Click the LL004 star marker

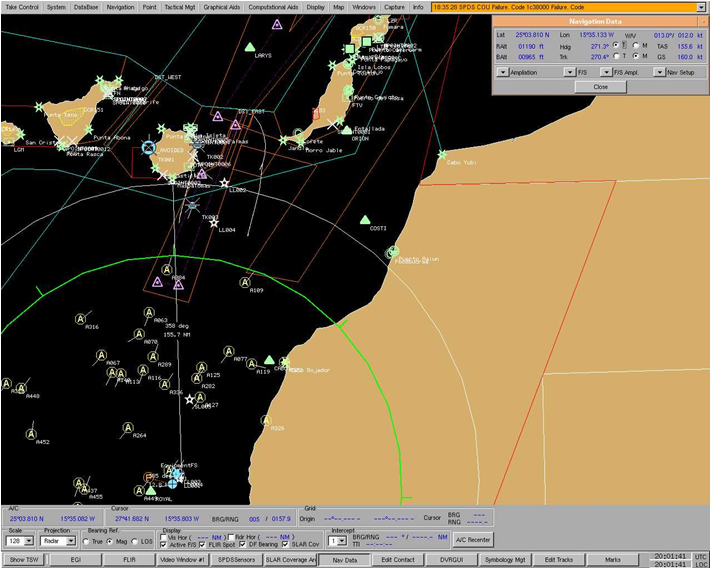(214, 223)
